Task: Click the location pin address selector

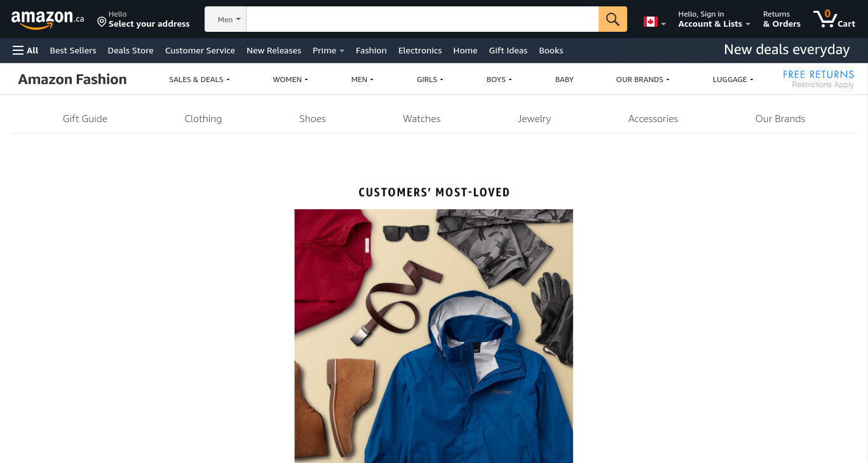Action: click(143, 19)
